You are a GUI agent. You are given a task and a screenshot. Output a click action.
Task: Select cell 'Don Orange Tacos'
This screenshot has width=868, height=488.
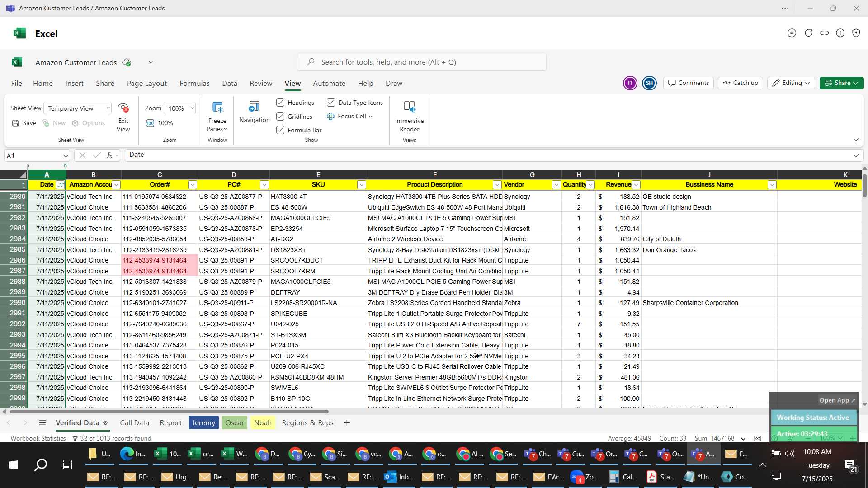pyautogui.click(x=708, y=250)
